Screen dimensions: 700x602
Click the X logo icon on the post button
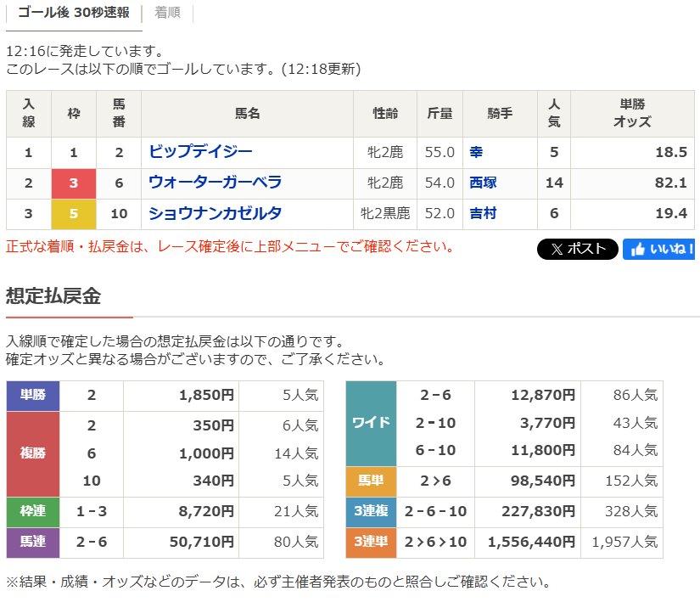tap(557, 248)
